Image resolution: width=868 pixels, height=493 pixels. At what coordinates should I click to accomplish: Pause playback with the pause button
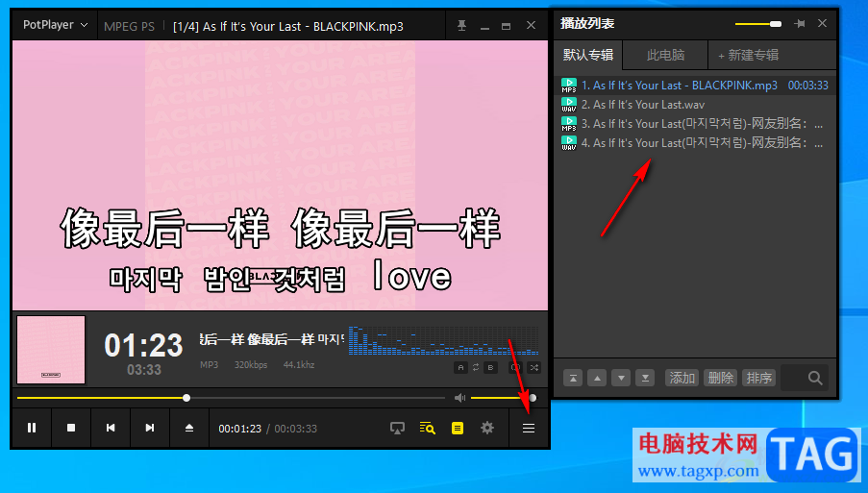click(32, 428)
